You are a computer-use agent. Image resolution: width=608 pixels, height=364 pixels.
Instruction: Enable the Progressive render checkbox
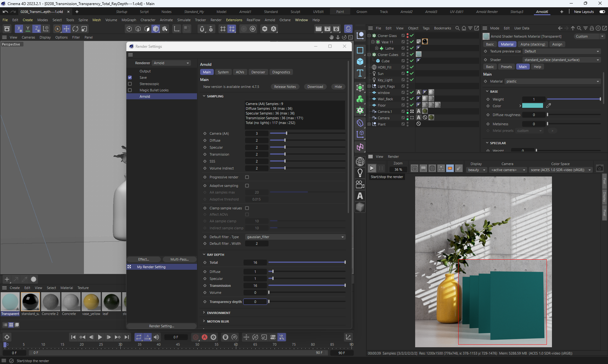[247, 177]
